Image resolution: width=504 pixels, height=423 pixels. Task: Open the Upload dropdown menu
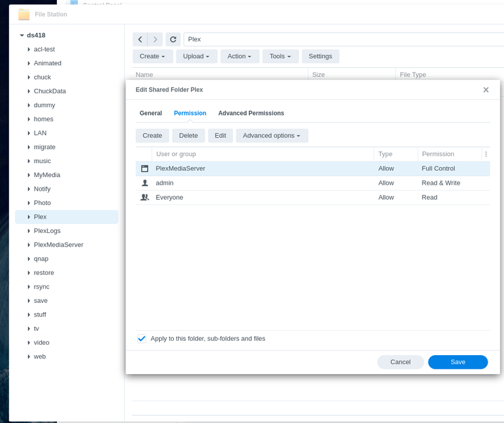[x=197, y=56]
